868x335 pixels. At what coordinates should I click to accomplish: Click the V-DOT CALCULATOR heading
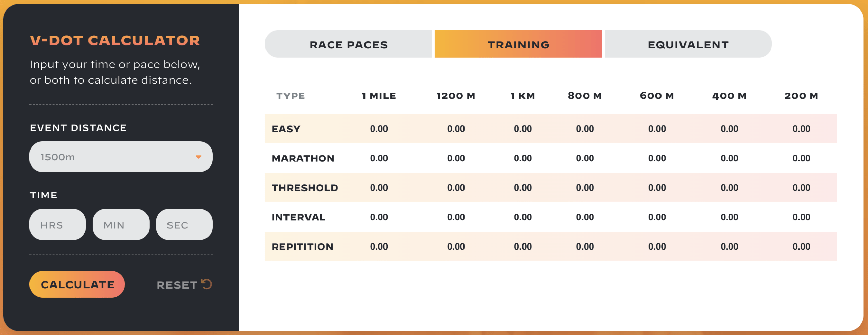point(115,40)
